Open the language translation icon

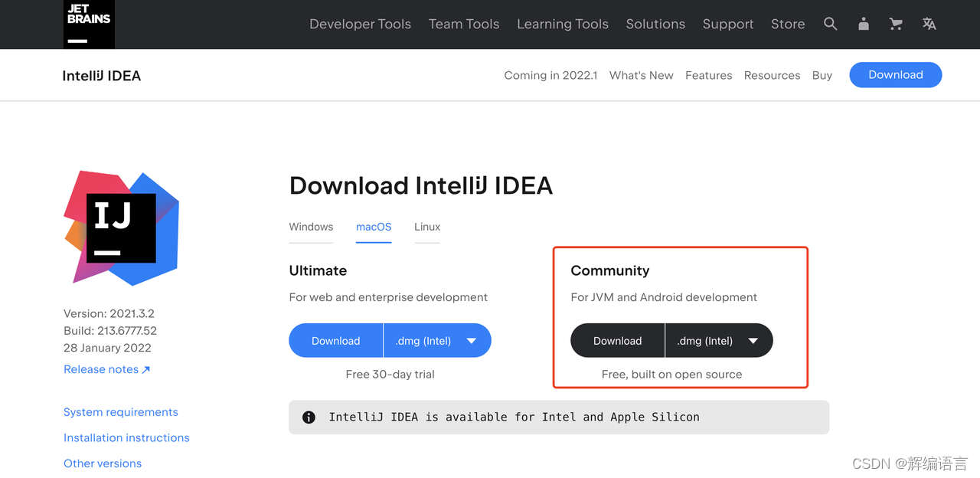pos(929,24)
